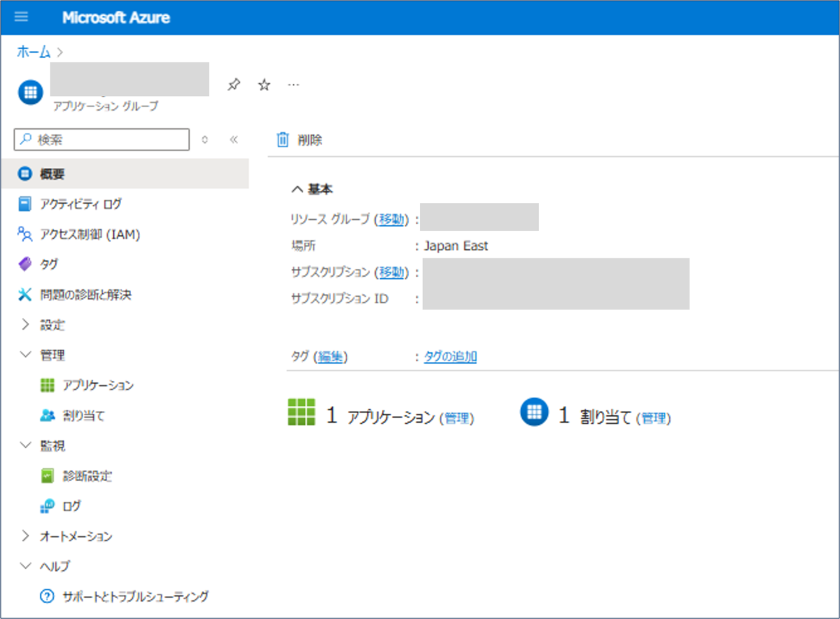Click the 概要 overview icon
This screenshot has height=619, width=840.
pyautogui.click(x=25, y=174)
